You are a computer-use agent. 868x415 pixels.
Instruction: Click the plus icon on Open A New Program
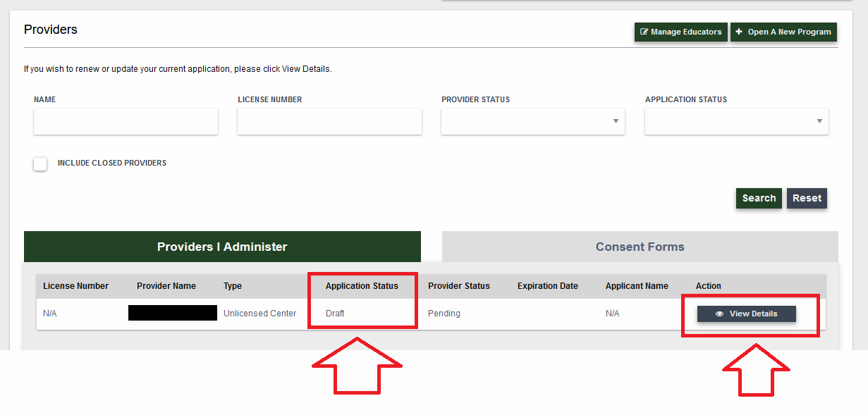point(739,32)
